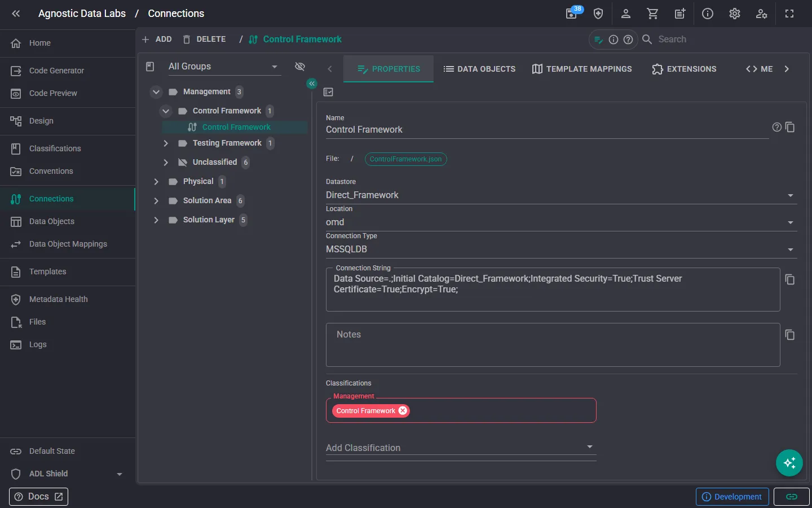This screenshot has width=812, height=508.
Task: Collapse the connections tree panel
Action: click(x=312, y=84)
